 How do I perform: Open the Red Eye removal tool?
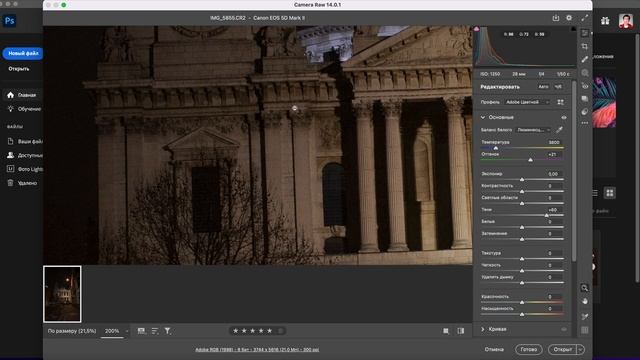pyautogui.click(x=584, y=86)
